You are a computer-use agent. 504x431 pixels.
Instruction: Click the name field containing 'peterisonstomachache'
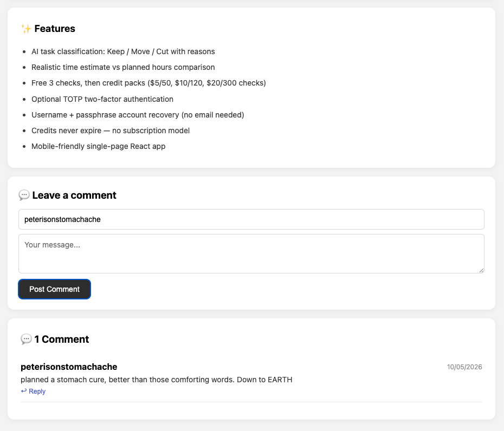click(x=251, y=219)
